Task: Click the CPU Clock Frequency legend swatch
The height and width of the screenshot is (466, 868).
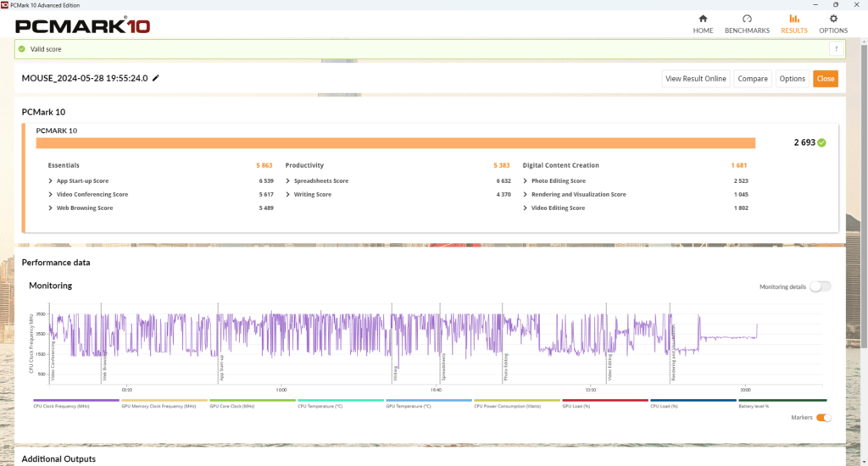Action: click(x=76, y=400)
